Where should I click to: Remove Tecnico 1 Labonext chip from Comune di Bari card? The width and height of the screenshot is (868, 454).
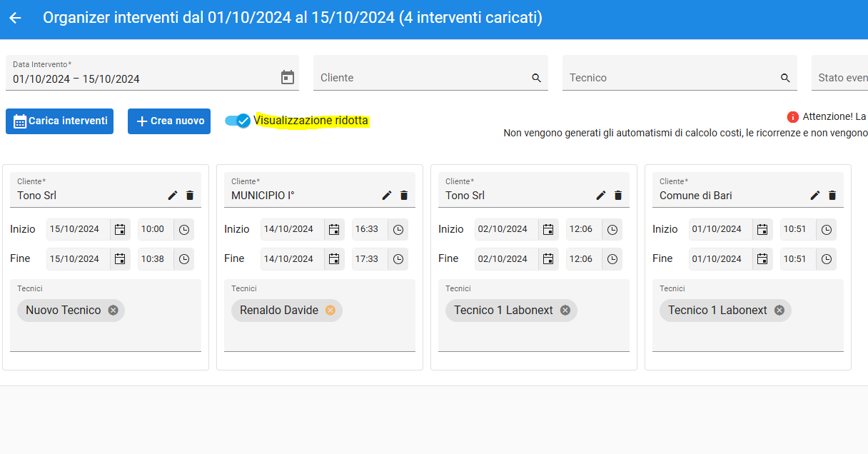[x=779, y=310]
